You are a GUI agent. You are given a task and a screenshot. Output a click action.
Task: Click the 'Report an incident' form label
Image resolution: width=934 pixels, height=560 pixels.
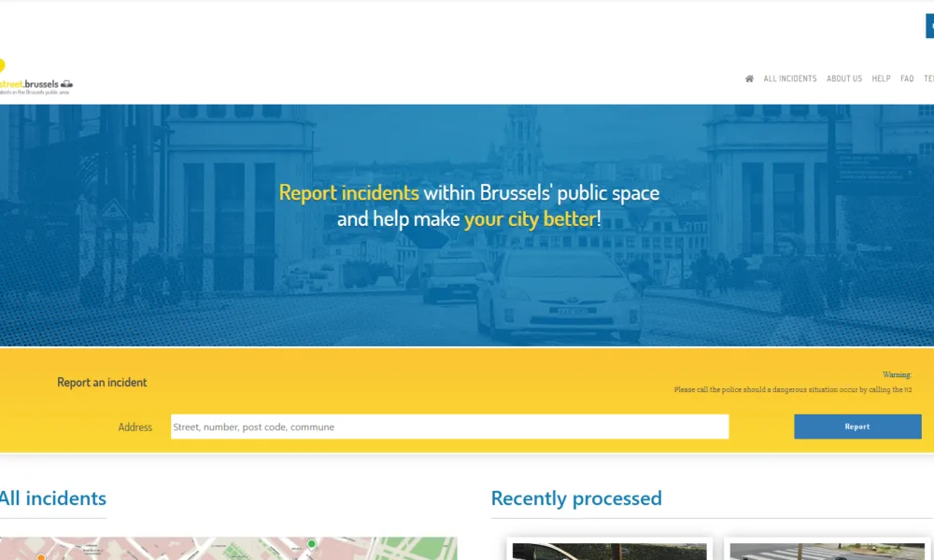102,383
